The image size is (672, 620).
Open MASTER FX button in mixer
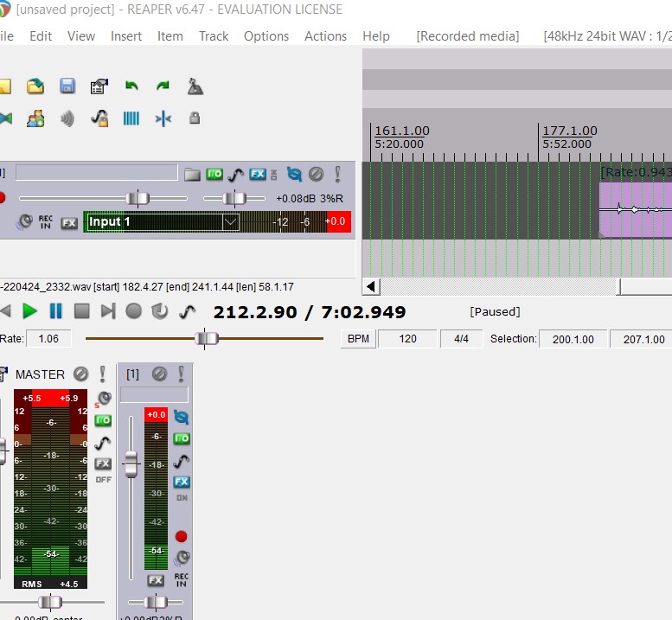(x=103, y=463)
